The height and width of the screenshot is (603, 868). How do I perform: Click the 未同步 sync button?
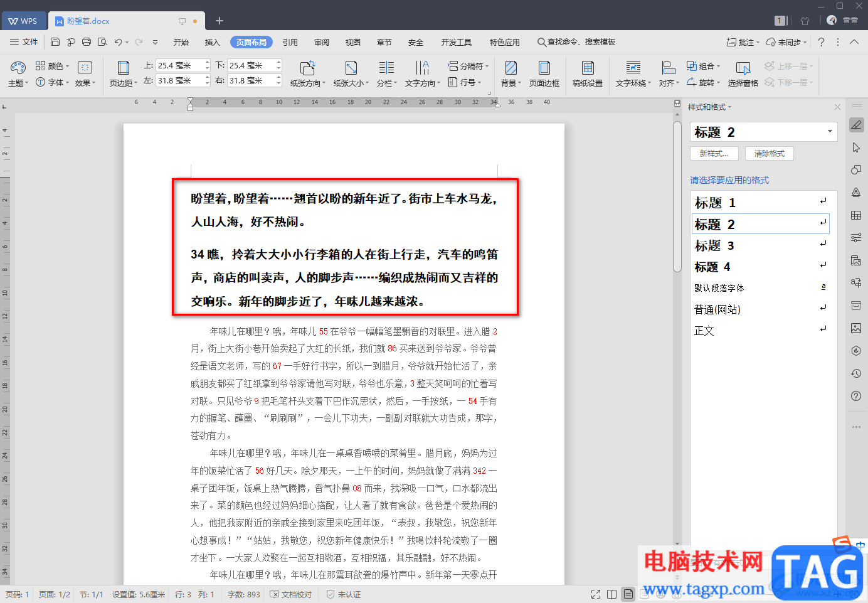pos(786,42)
